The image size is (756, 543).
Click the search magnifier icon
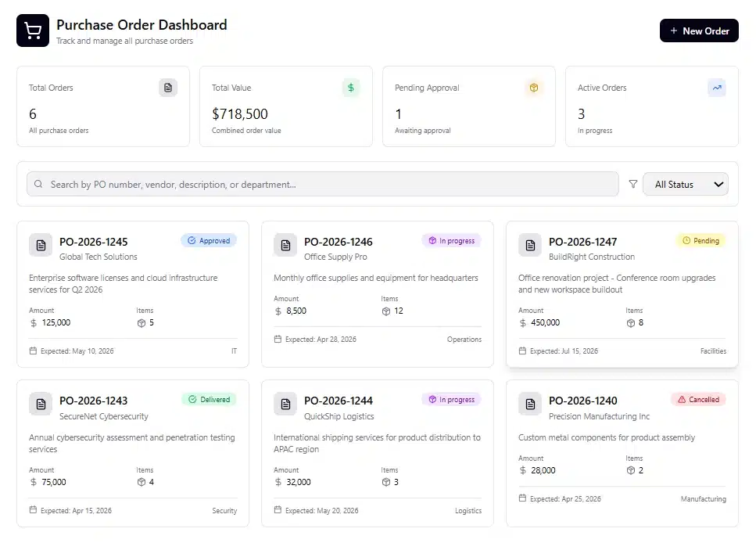38,184
